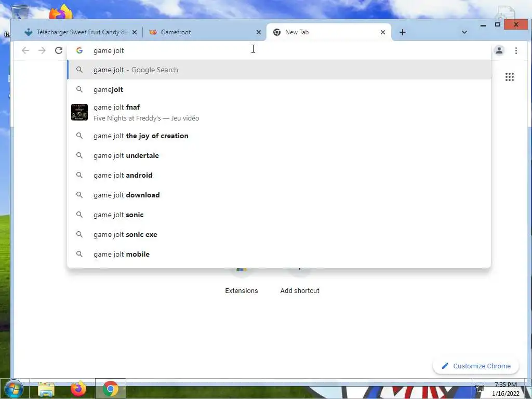Choose the game jolt sonic exe suggestion
The height and width of the screenshot is (399, 532).
click(279, 234)
